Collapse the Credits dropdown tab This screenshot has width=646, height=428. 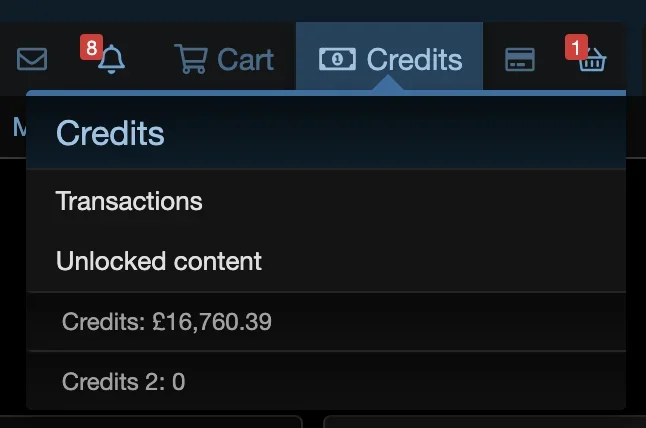(389, 56)
